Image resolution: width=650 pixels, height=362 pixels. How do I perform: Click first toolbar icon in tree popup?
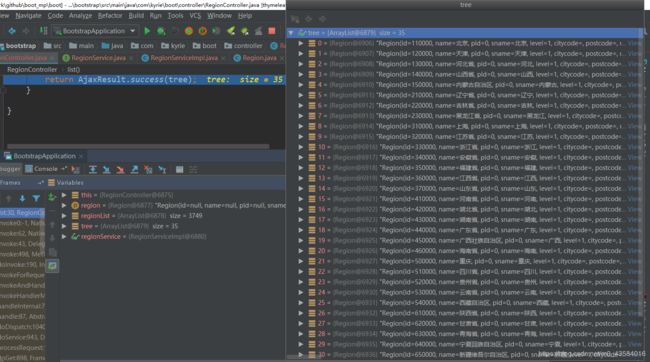(295, 19)
